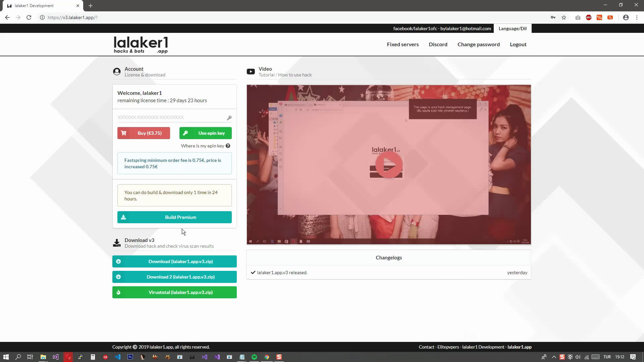The height and width of the screenshot is (362, 644).
Task: Click the browser back arrow
Action: click(7, 17)
